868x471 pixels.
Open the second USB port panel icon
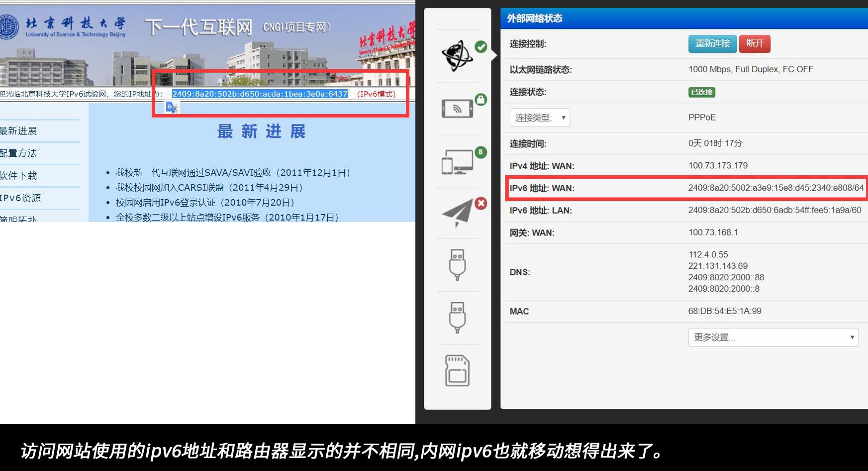coord(458,318)
